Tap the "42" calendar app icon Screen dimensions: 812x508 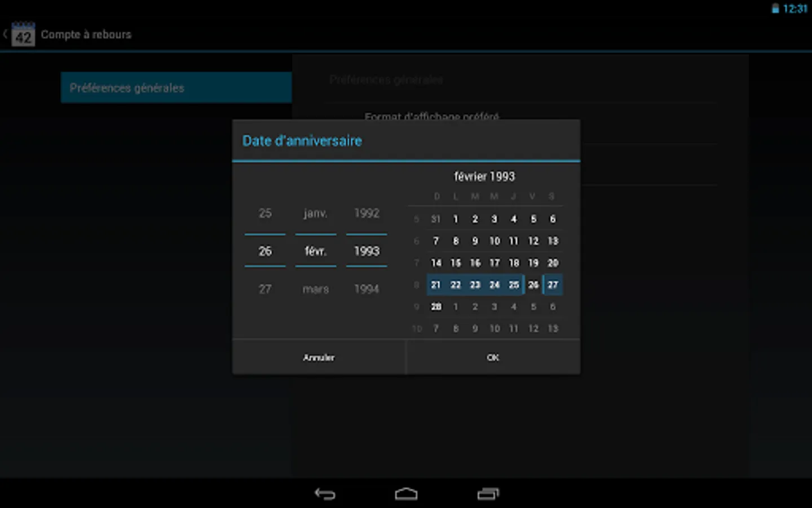click(x=23, y=34)
